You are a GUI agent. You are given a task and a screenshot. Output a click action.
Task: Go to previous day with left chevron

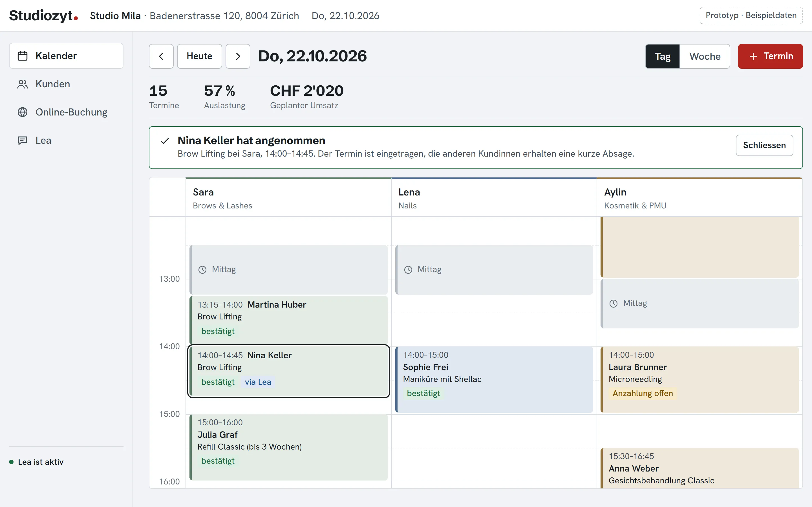tap(161, 56)
